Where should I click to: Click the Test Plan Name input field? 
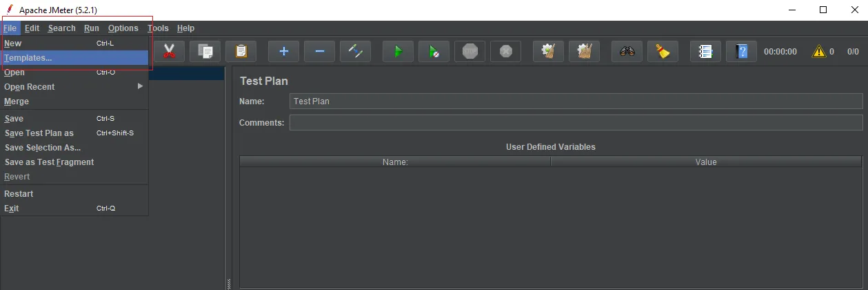[x=576, y=101]
